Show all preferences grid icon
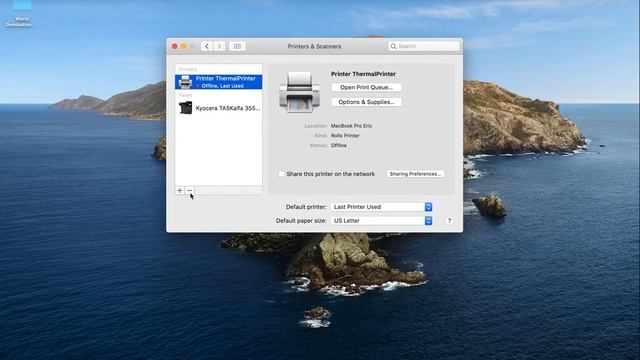 tap(237, 46)
